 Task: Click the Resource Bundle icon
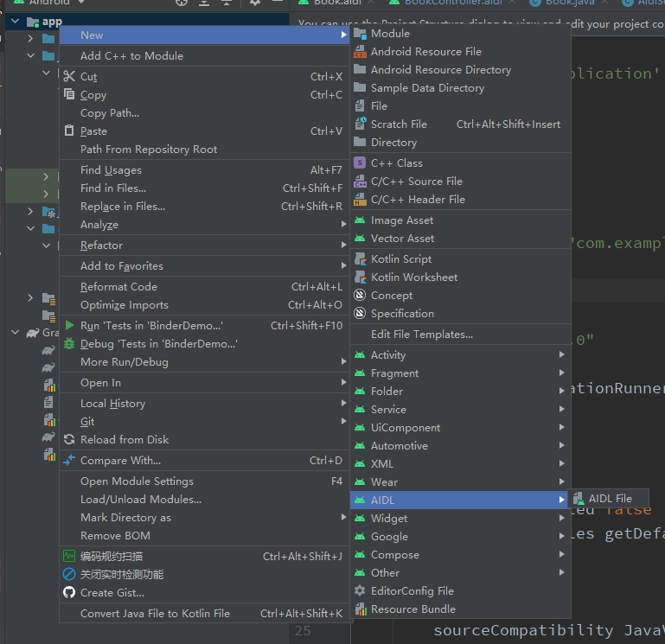tap(360, 609)
